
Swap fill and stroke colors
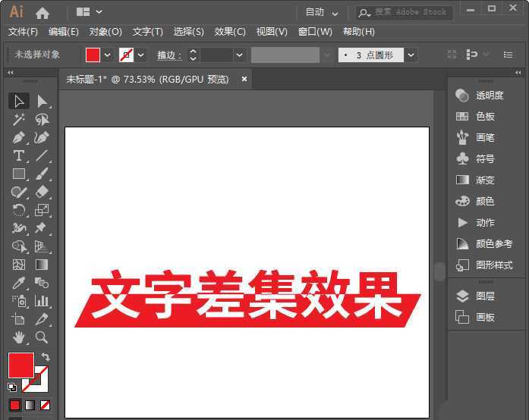coord(46,357)
